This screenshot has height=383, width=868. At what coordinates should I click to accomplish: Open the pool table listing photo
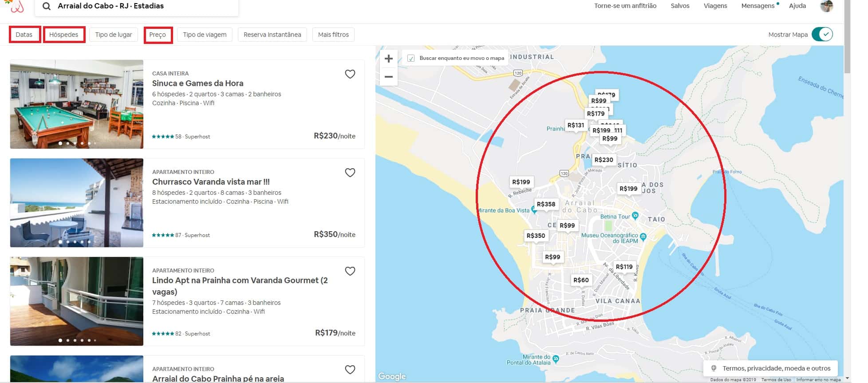point(77,104)
